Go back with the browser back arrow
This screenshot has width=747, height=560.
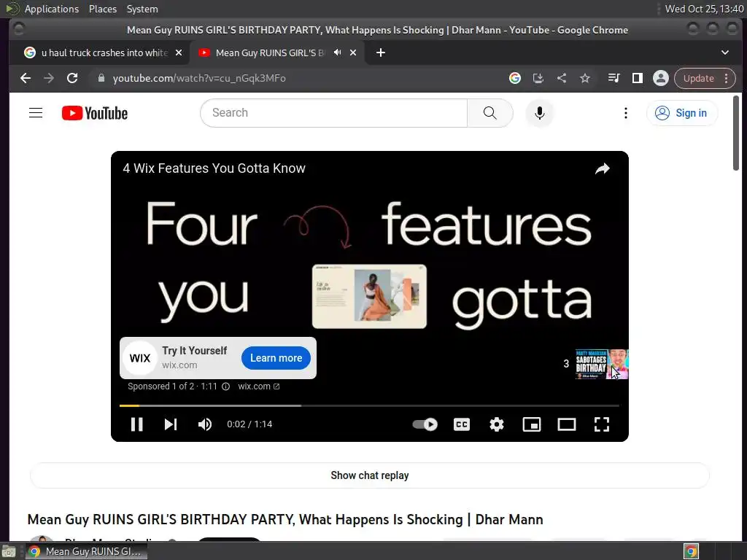point(26,78)
